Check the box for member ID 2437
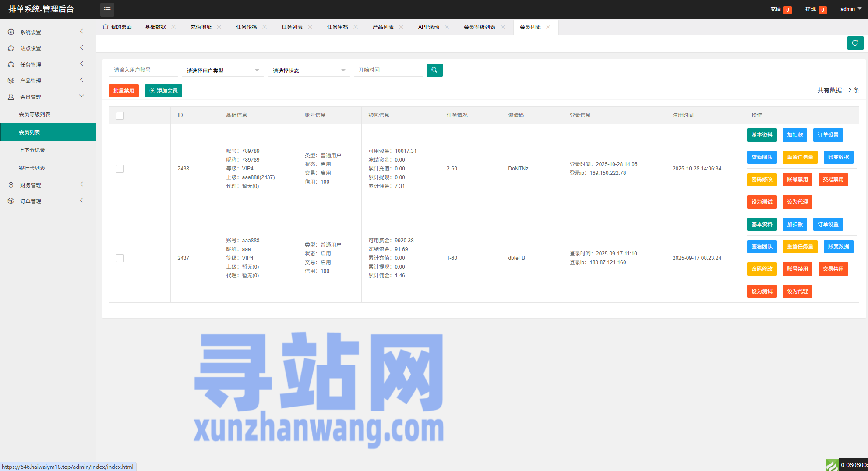This screenshot has height=471, width=868. pos(120,258)
